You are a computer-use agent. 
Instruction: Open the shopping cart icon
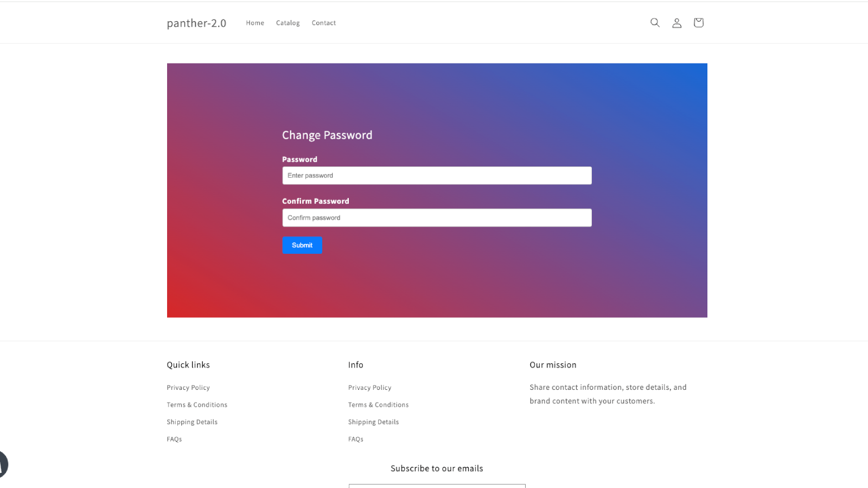pyautogui.click(x=698, y=22)
